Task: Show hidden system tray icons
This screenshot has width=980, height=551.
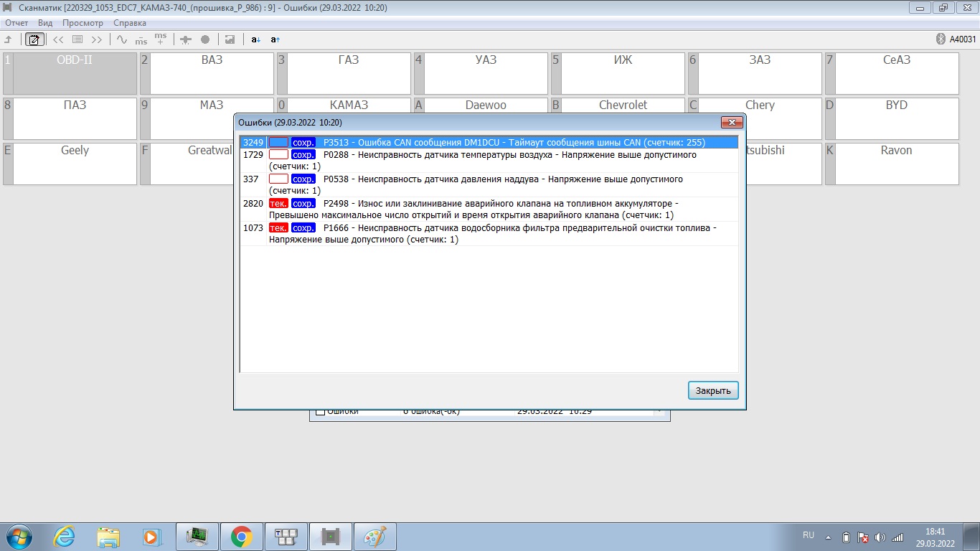Action: coord(829,537)
